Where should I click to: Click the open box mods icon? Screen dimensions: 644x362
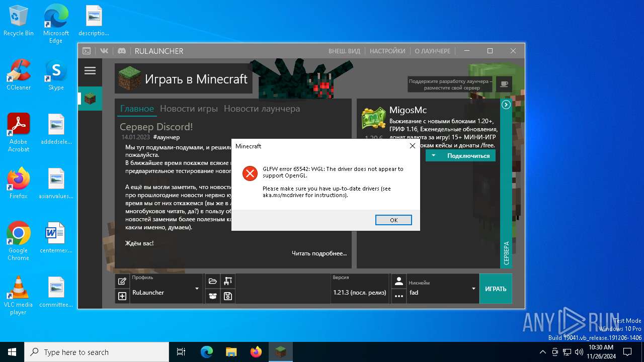pos(213,296)
